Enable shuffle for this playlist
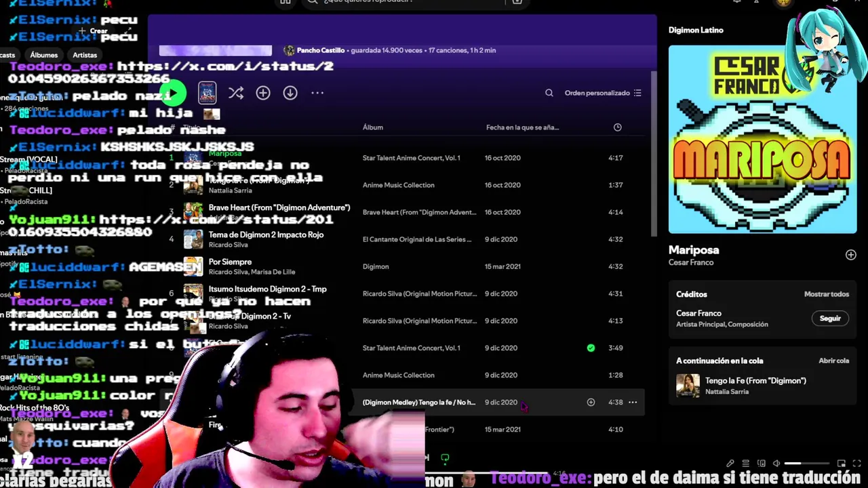The height and width of the screenshot is (488, 868). [235, 93]
